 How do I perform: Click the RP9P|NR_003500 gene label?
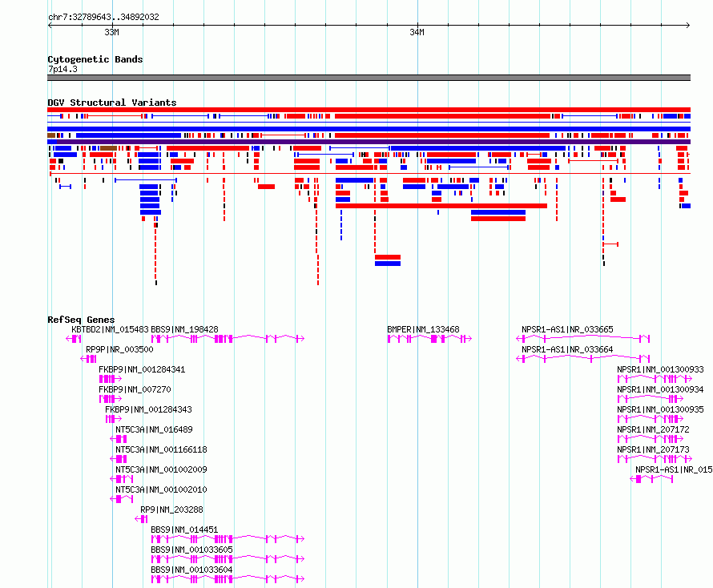119,349
